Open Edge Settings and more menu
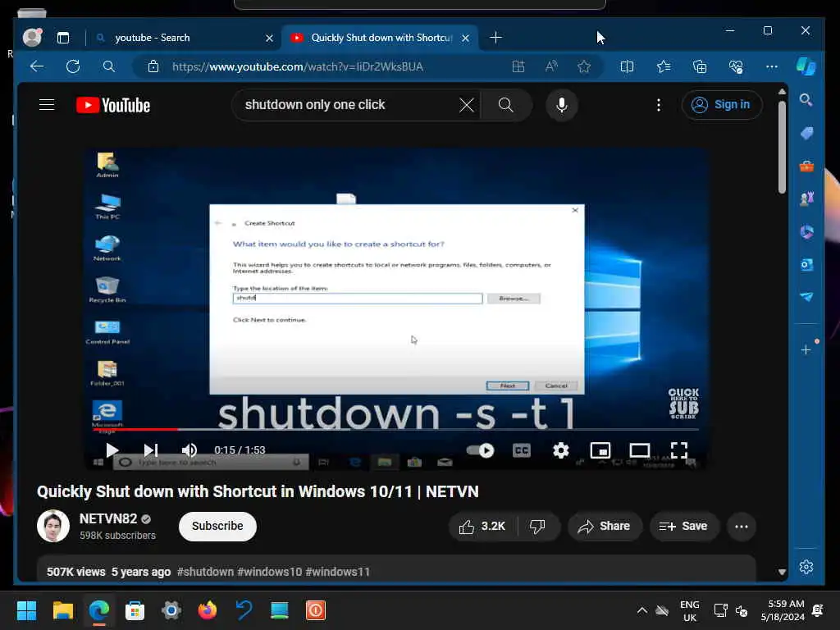840x630 pixels. 771,66
